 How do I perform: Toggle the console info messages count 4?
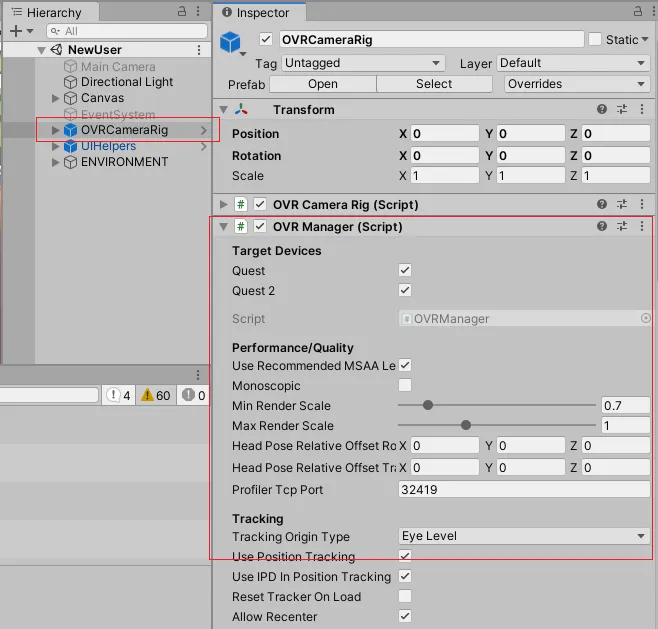point(118,395)
